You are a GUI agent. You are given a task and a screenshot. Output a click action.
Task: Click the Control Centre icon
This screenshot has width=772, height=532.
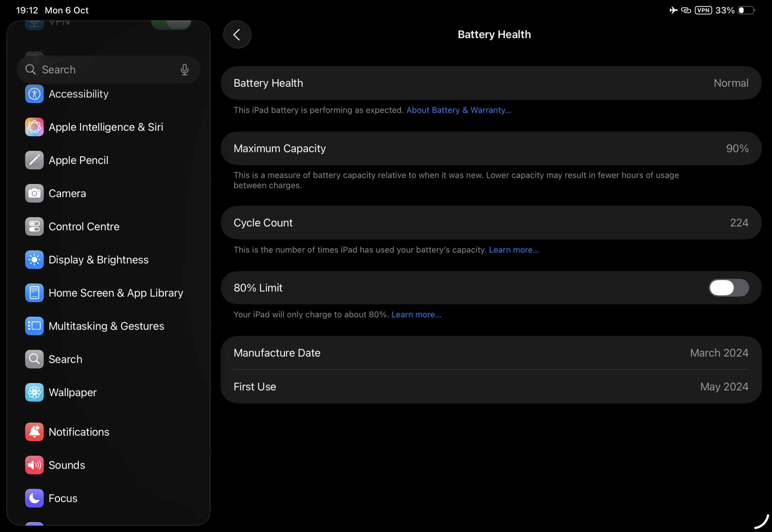coord(34,226)
